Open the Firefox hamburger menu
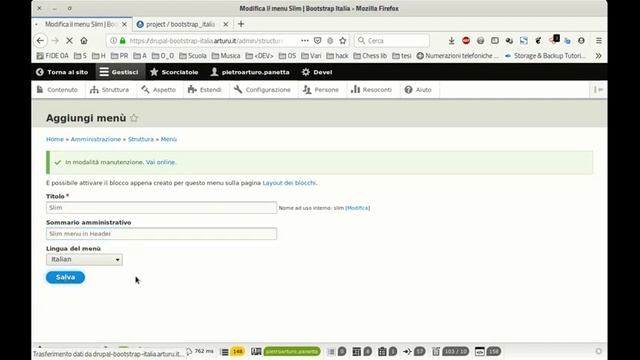Viewport: 640px width, 360px height. [x=599, y=40]
